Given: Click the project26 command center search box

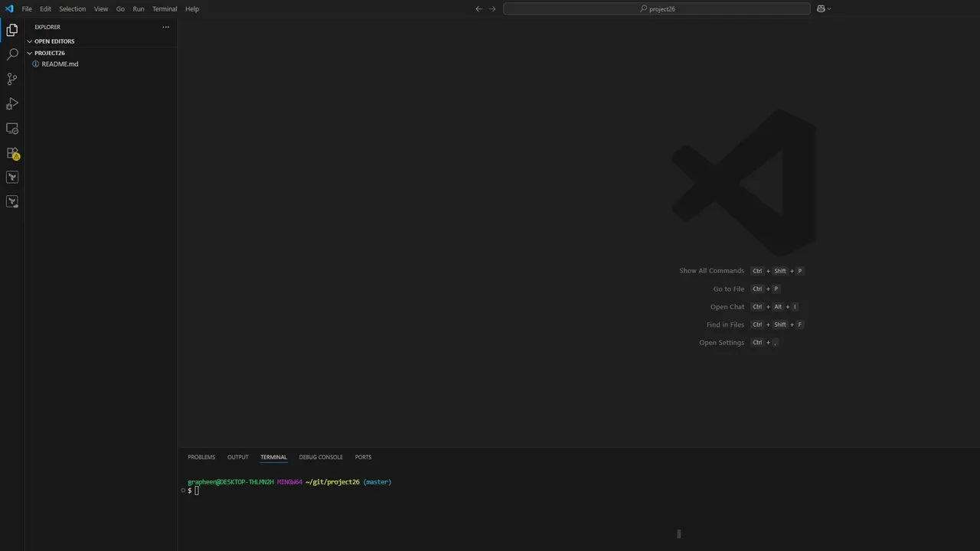Looking at the screenshot, I should [657, 9].
